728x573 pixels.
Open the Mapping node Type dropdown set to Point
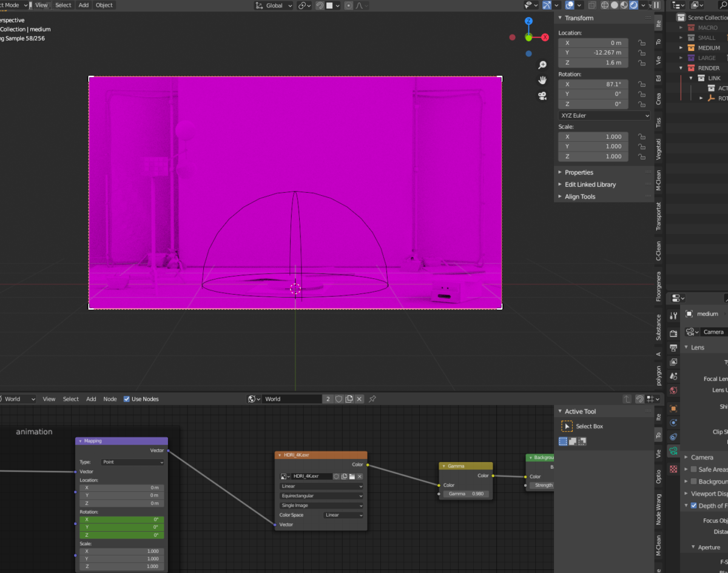click(x=132, y=462)
